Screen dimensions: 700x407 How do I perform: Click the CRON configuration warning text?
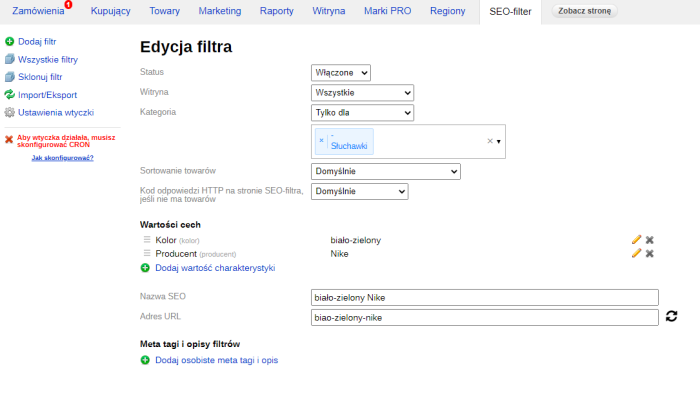(x=66, y=141)
